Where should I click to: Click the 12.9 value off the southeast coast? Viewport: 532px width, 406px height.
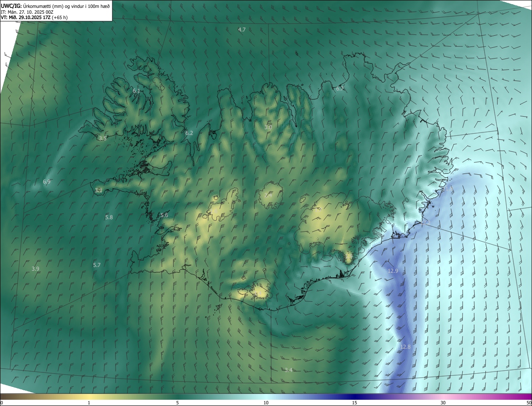pyautogui.click(x=393, y=271)
